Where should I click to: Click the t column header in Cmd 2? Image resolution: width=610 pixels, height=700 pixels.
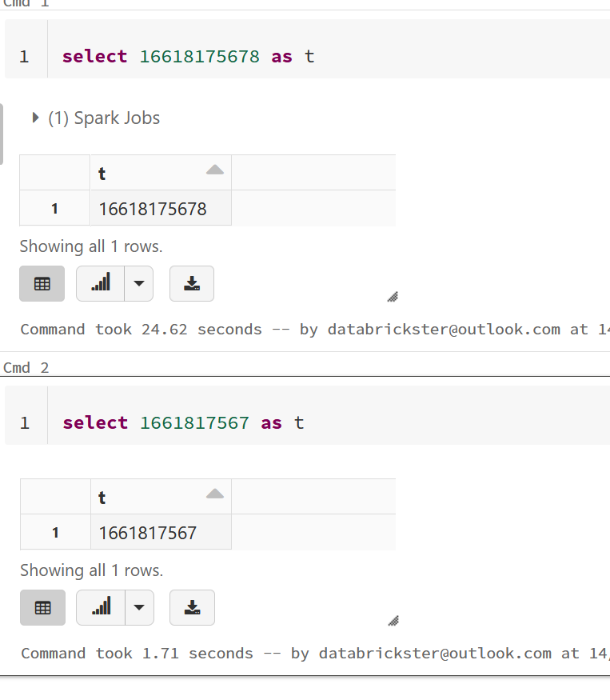click(x=102, y=498)
